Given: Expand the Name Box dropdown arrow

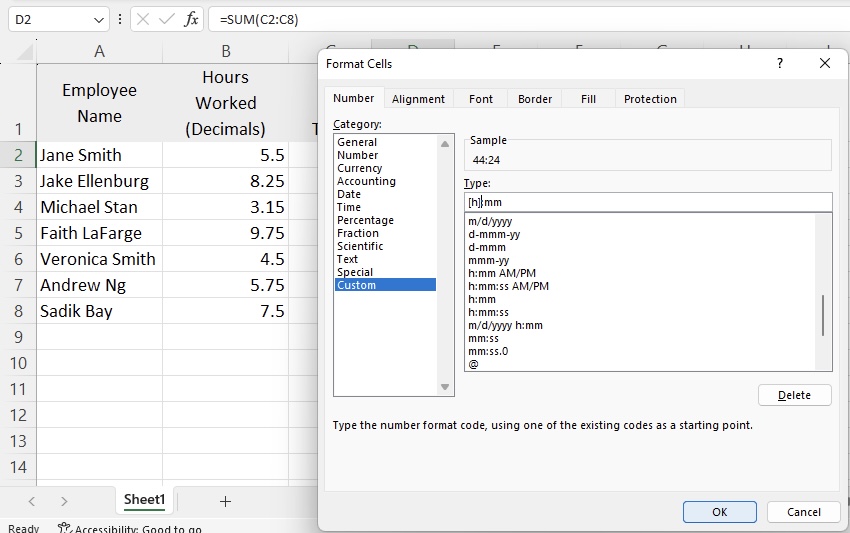Looking at the screenshot, I should pyautogui.click(x=99, y=20).
